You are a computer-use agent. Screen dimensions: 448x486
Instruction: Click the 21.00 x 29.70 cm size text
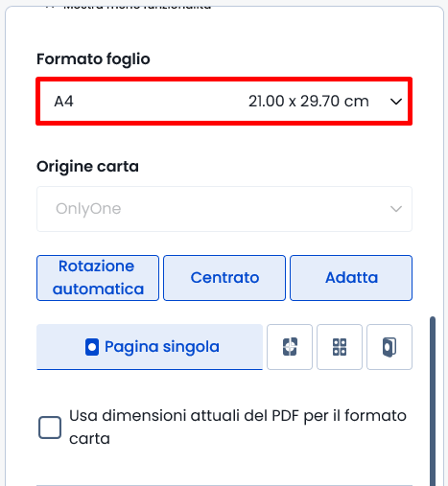point(309,102)
